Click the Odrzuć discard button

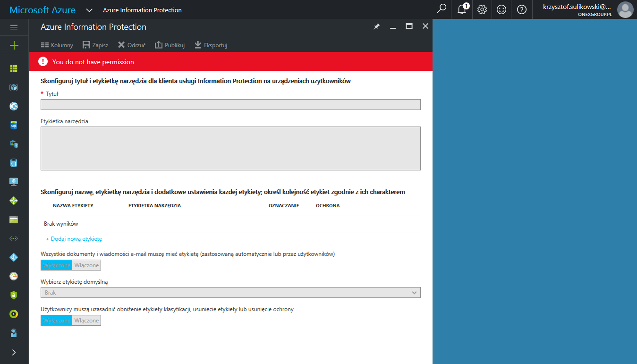pos(132,45)
